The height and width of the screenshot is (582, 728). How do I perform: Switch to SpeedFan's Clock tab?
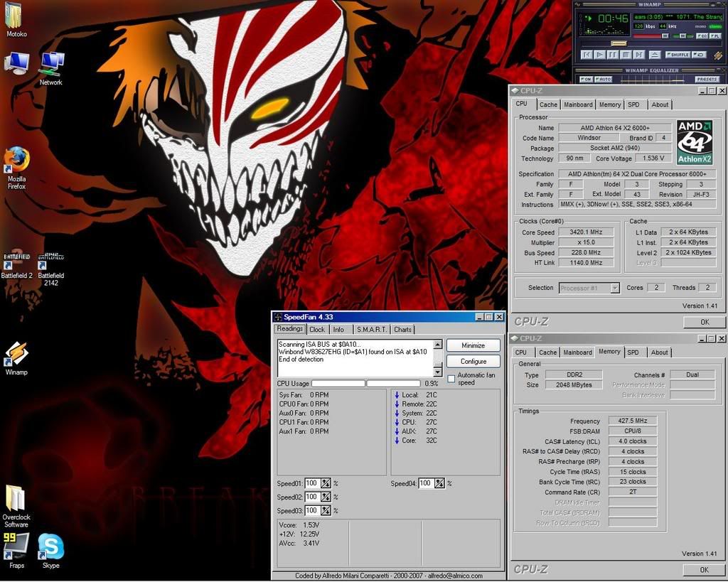[x=317, y=330]
